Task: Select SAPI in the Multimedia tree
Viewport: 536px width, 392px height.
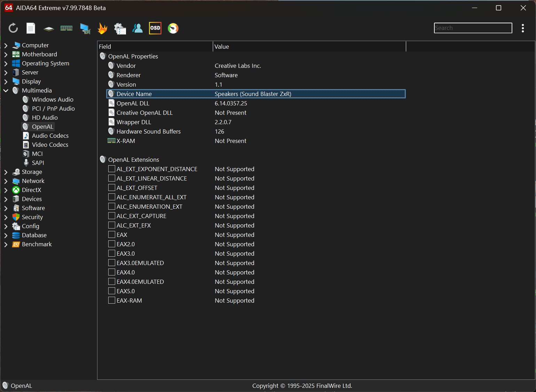Action: coord(38,163)
